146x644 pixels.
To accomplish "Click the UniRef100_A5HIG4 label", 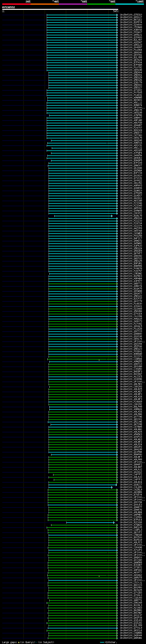I will pyautogui.click(x=131, y=218).
